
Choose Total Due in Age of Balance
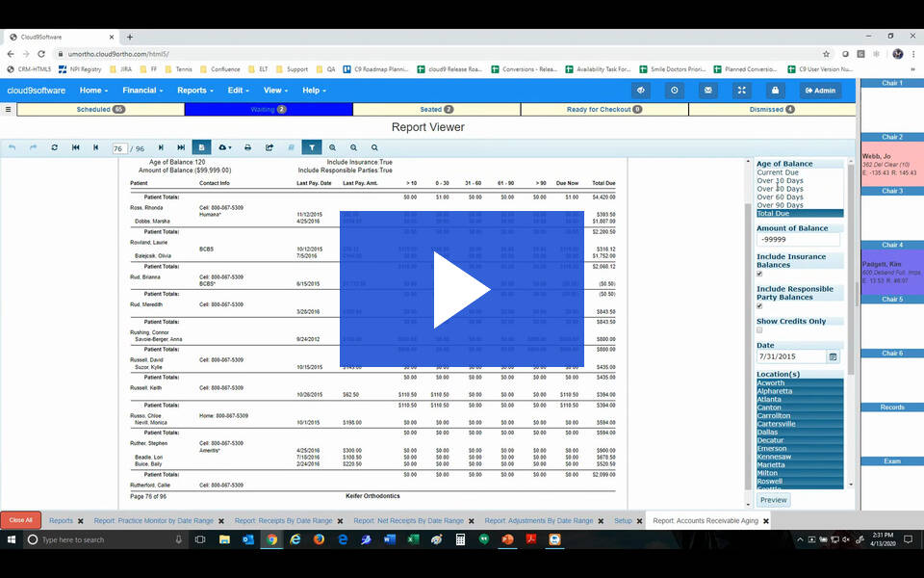(x=799, y=213)
